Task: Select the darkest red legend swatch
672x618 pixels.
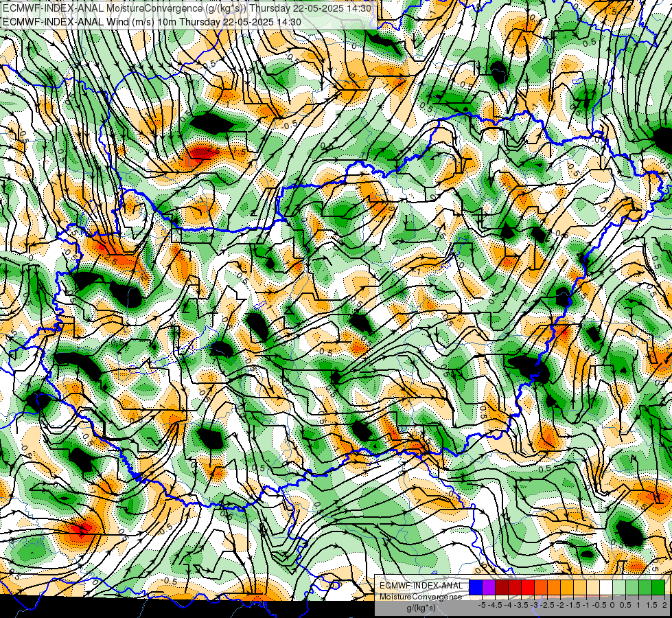Action: [502, 587]
